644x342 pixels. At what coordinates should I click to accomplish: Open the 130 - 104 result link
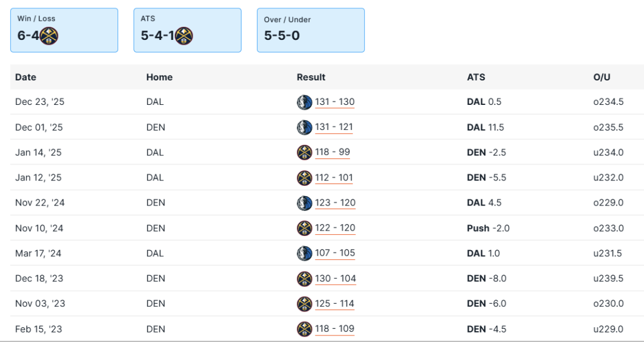click(335, 278)
